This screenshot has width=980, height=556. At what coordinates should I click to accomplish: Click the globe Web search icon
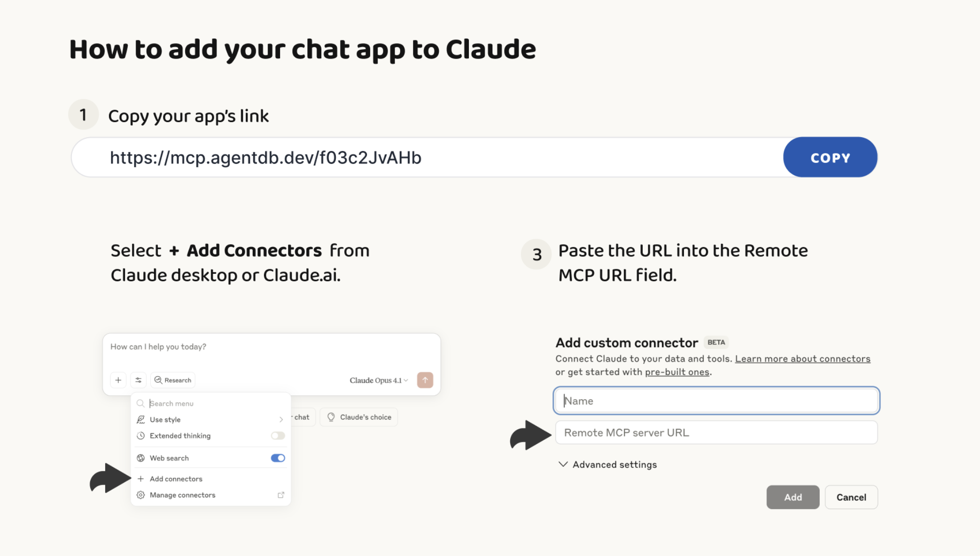coord(140,458)
